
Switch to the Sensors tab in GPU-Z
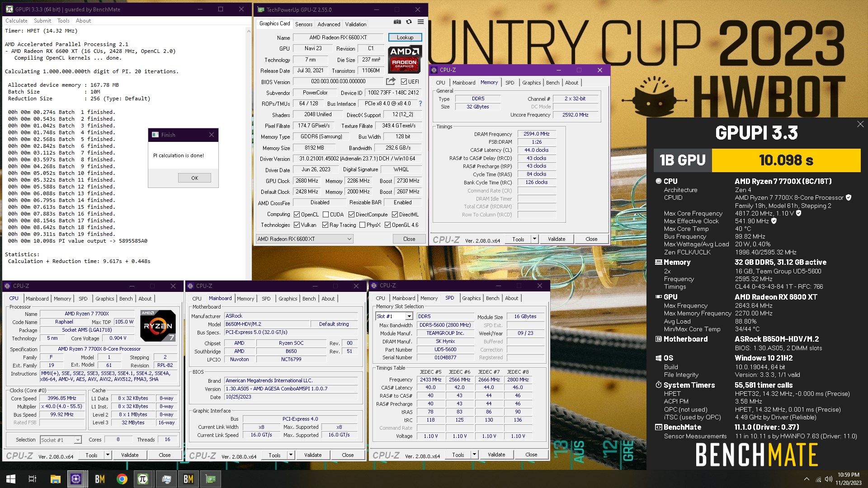click(x=304, y=24)
